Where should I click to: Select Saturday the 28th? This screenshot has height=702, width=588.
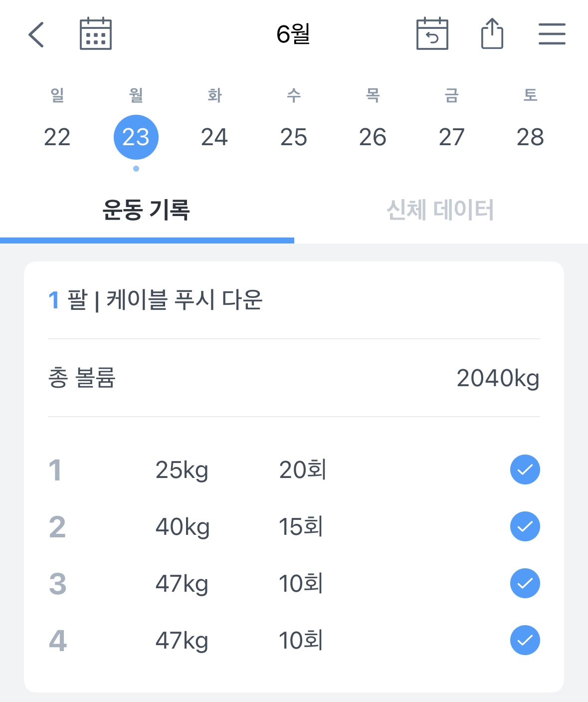tap(530, 137)
